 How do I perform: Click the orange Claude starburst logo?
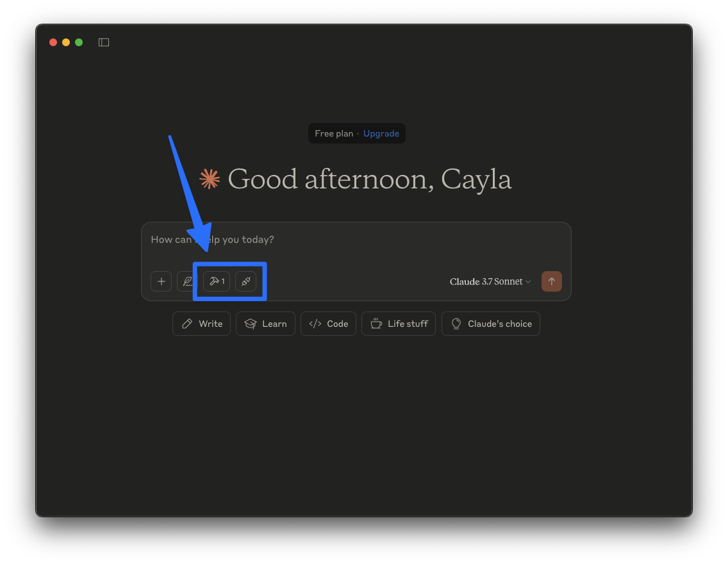pyautogui.click(x=210, y=179)
